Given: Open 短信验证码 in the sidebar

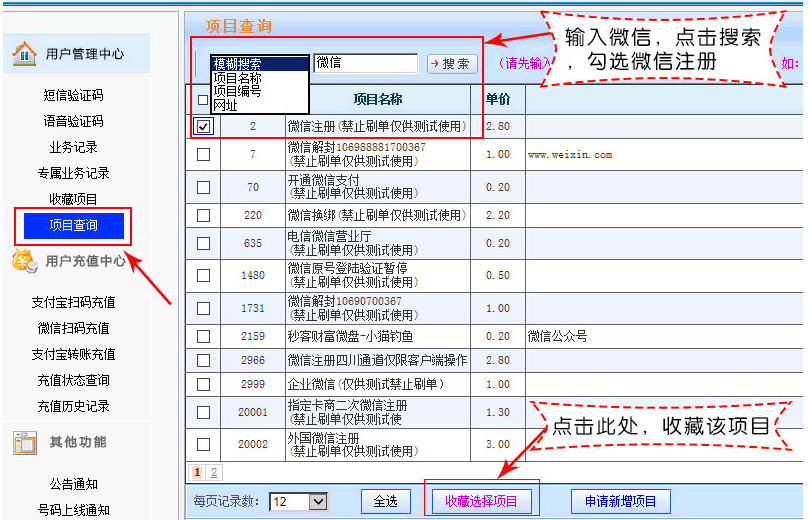Looking at the screenshot, I should [x=73, y=95].
